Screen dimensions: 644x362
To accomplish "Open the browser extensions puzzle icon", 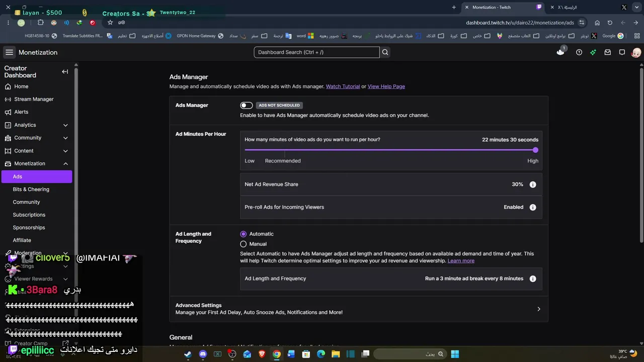I will tap(41, 23).
